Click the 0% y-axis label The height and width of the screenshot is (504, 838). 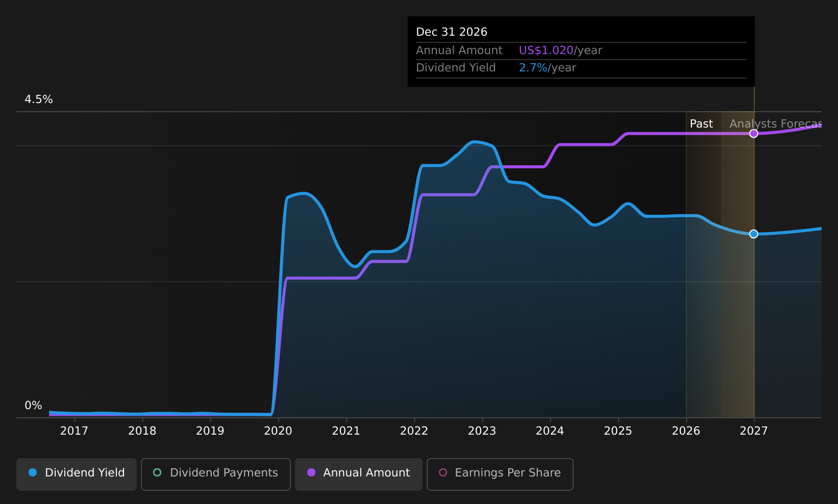33,406
